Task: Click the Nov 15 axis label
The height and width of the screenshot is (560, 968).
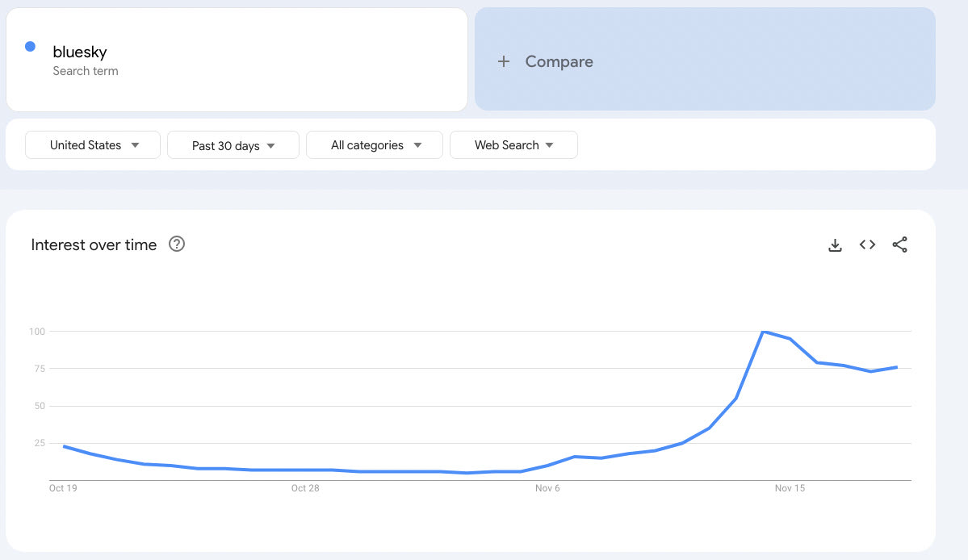Action: coord(790,488)
